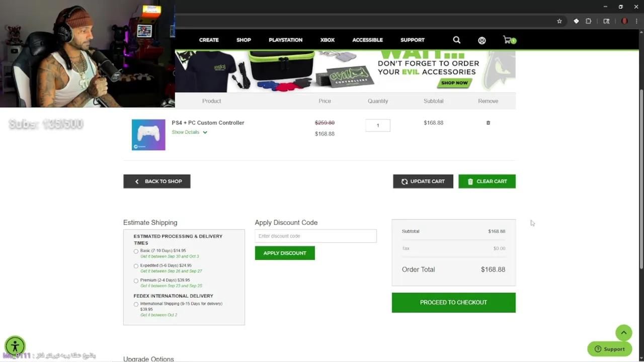This screenshot has height=362, width=644.
Task: Click the Estimate Shipping heading
Action: click(150, 222)
